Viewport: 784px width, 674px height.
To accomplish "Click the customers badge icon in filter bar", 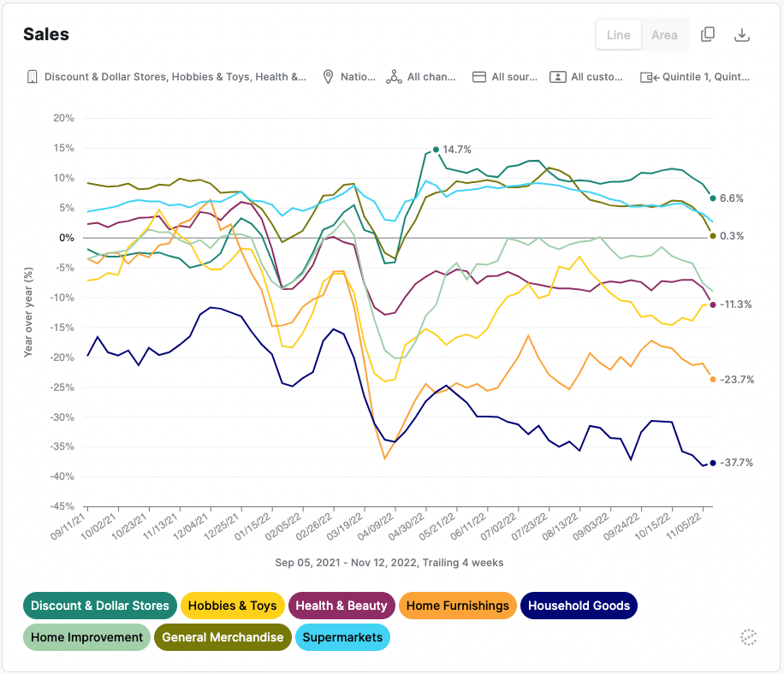I will pyautogui.click(x=560, y=76).
